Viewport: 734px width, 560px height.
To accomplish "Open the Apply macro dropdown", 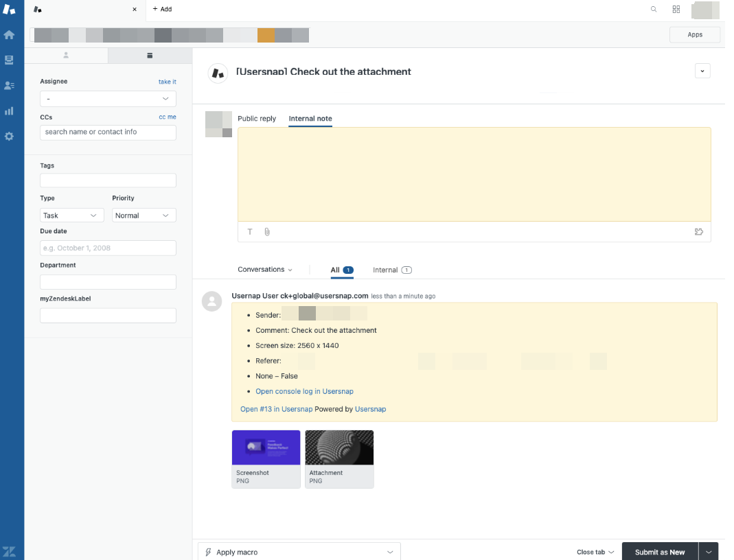I will coord(299,552).
